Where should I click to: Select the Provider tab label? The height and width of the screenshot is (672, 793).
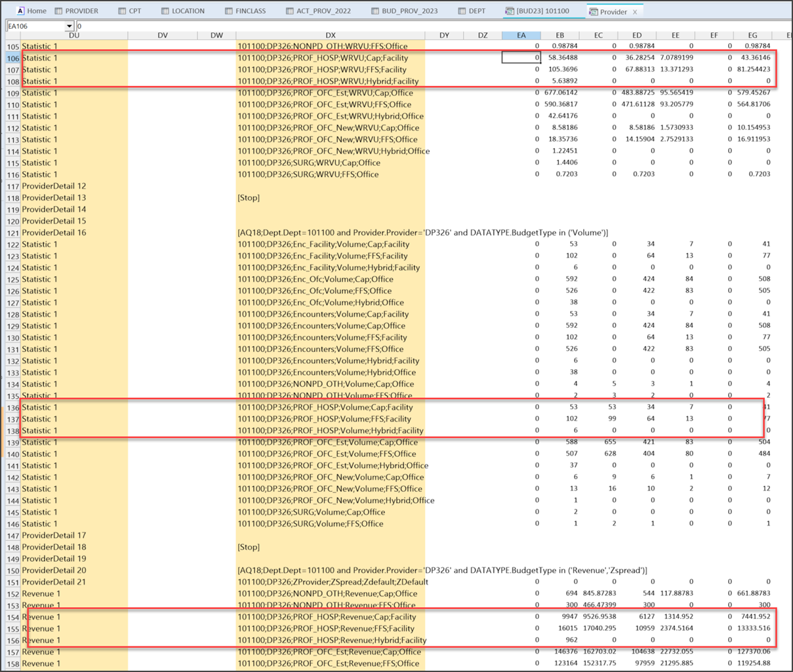tap(613, 12)
